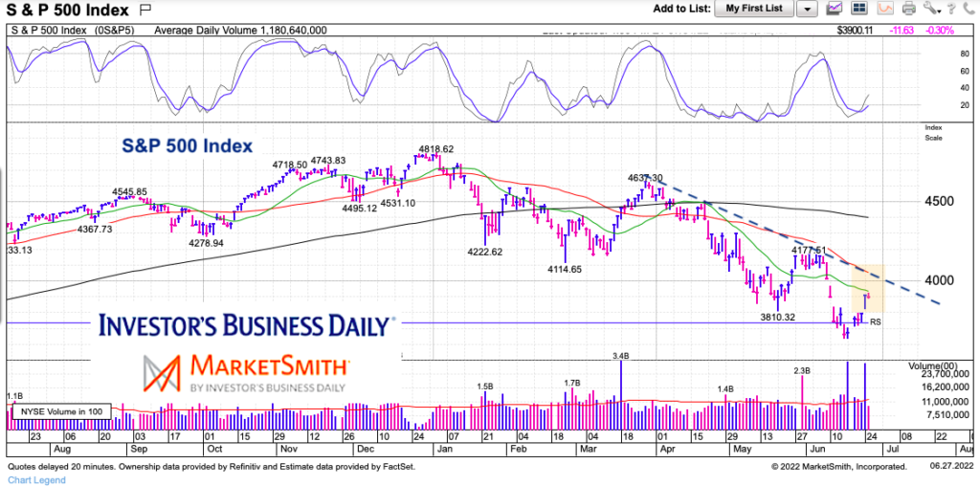Click the 4222.62 low price label
The width and height of the screenshot is (980, 486).
point(486,253)
